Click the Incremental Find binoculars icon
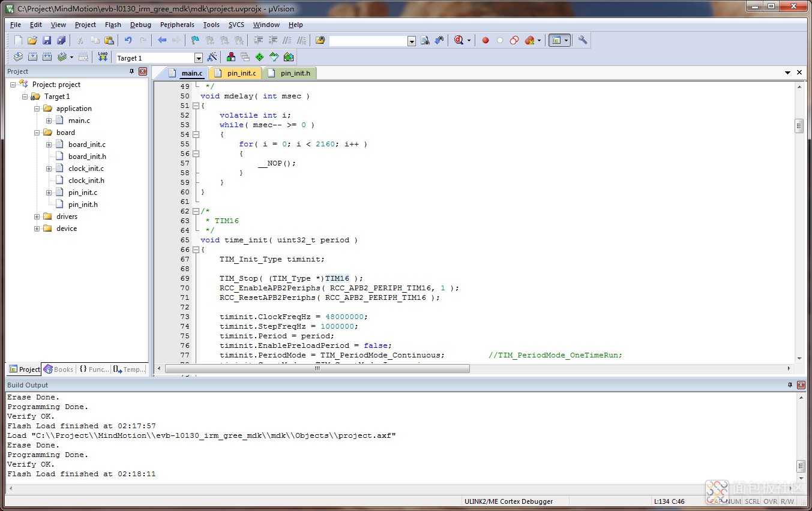The height and width of the screenshot is (511, 812). (439, 40)
